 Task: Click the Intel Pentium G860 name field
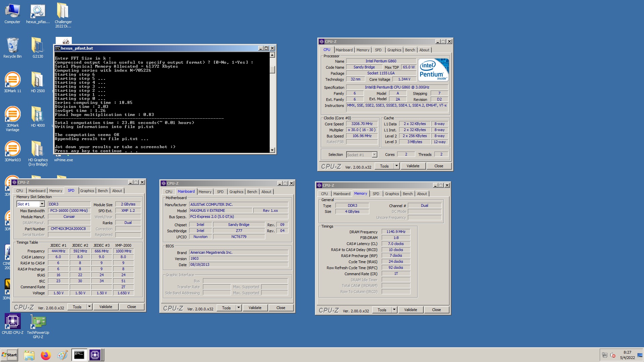pyautogui.click(x=381, y=61)
